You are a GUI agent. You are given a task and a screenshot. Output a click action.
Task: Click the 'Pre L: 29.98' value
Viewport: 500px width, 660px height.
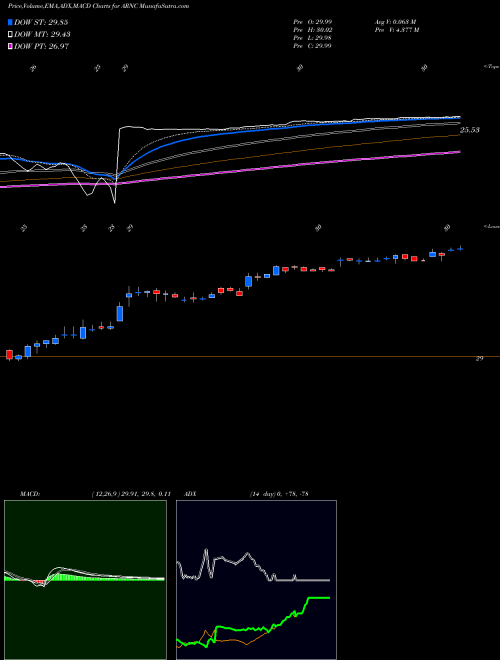(x=312, y=38)
